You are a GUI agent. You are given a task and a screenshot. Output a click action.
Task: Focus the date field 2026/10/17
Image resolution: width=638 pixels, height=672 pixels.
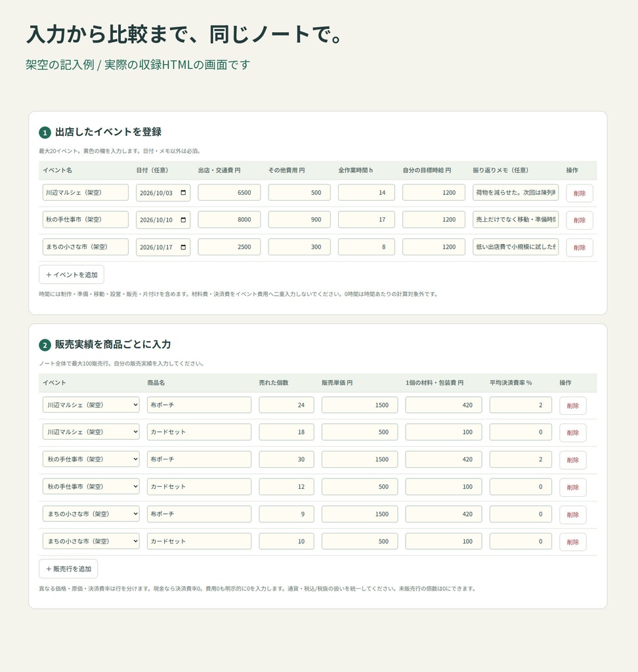(163, 247)
